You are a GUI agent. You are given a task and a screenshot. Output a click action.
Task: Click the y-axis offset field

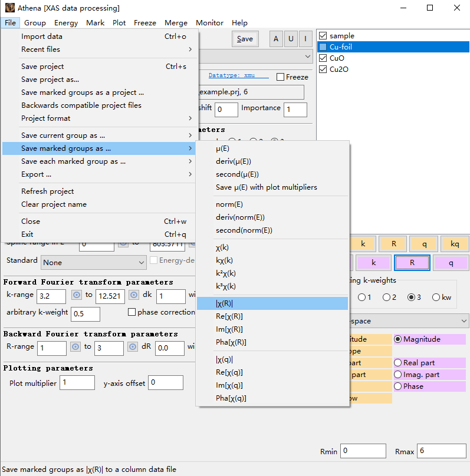(x=166, y=382)
